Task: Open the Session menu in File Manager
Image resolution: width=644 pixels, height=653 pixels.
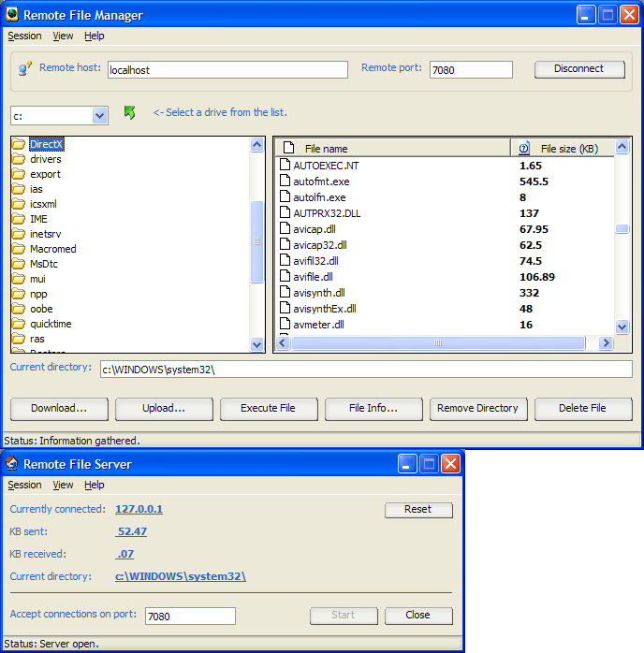Action: pos(24,36)
